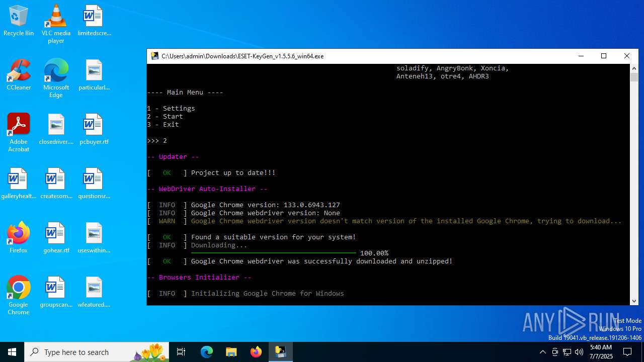Open the Recycle Bin desktop icon
Viewport: 644px width, 362px height.
pyautogui.click(x=19, y=21)
